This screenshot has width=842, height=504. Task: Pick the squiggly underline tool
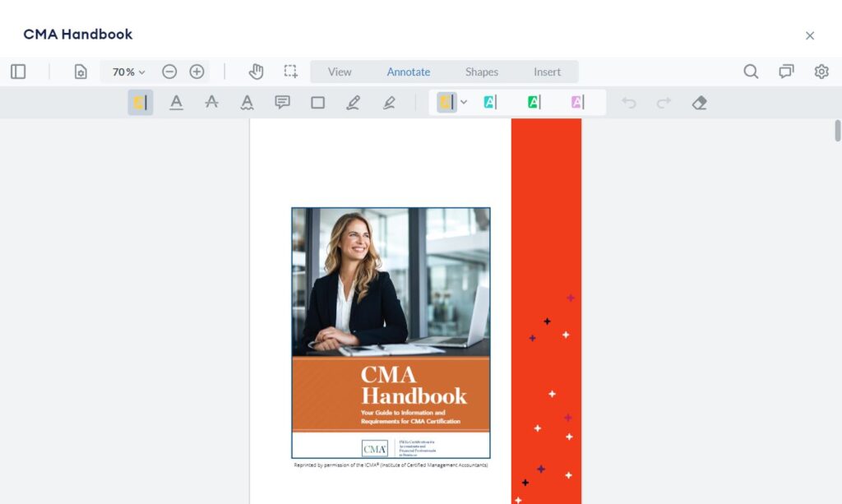point(245,102)
